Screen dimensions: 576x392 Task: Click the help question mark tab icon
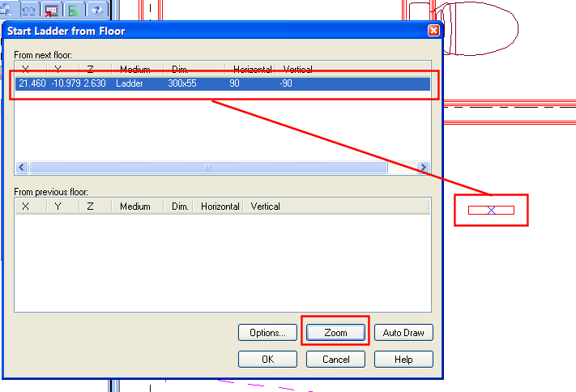click(x=97, y=11)
